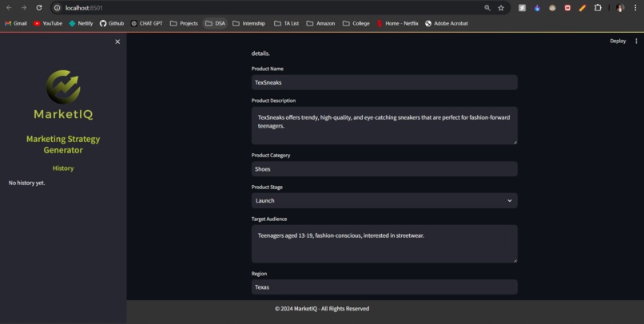Viewport: 644px width, 324px height.
Task: Open the Adobe Acrobat bookmark
Action: click(x=447, y=23)
